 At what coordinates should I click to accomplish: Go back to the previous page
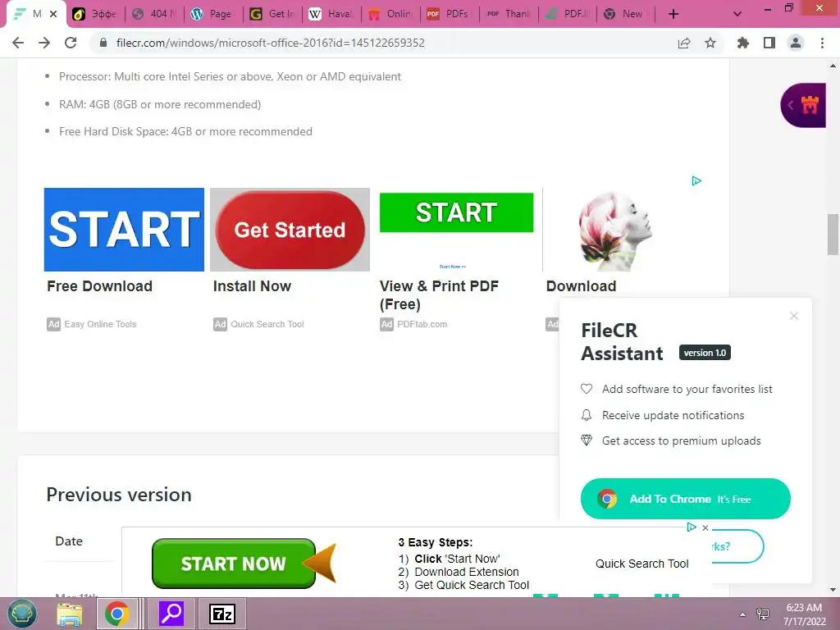pos(18,43)
